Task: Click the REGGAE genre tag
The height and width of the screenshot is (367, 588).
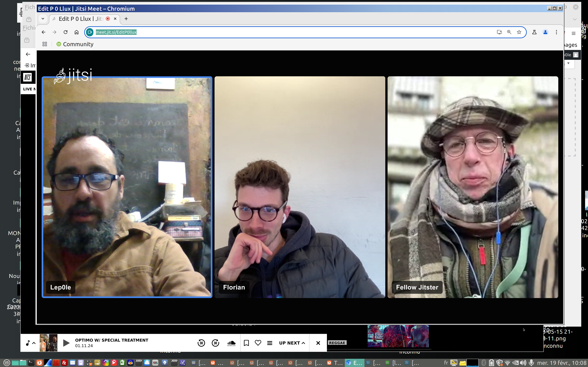Action: coord(337,343)
